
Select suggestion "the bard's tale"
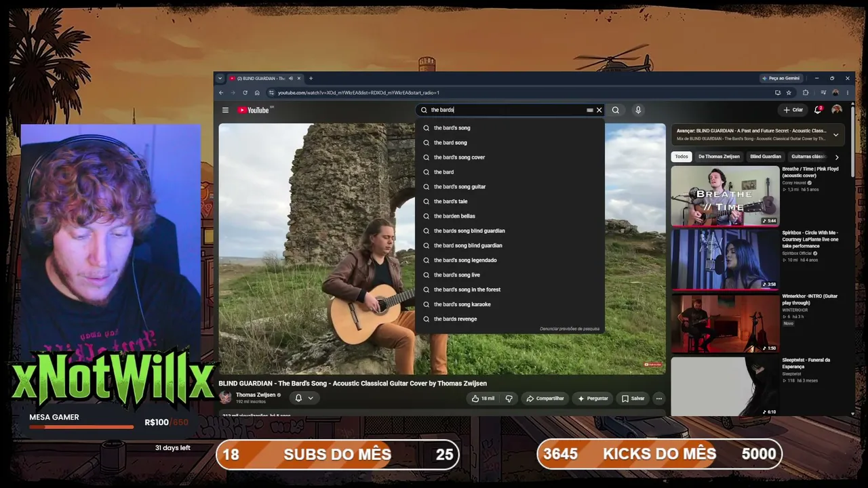point(509,201)
